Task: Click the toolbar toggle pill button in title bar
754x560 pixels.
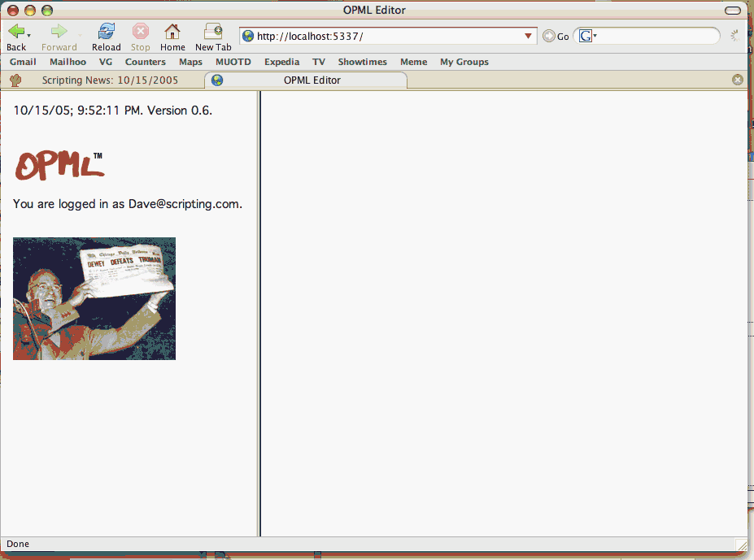Action: click(x=732, y=11)
